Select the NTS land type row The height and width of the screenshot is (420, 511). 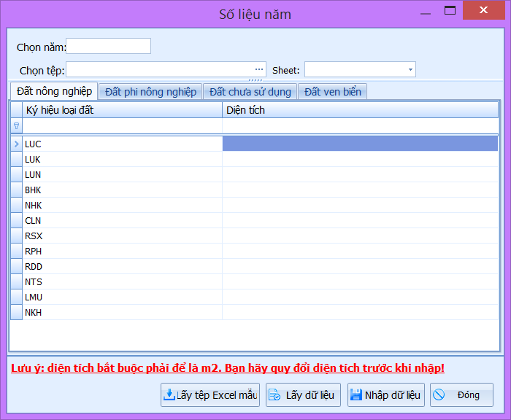coord(122,282)
